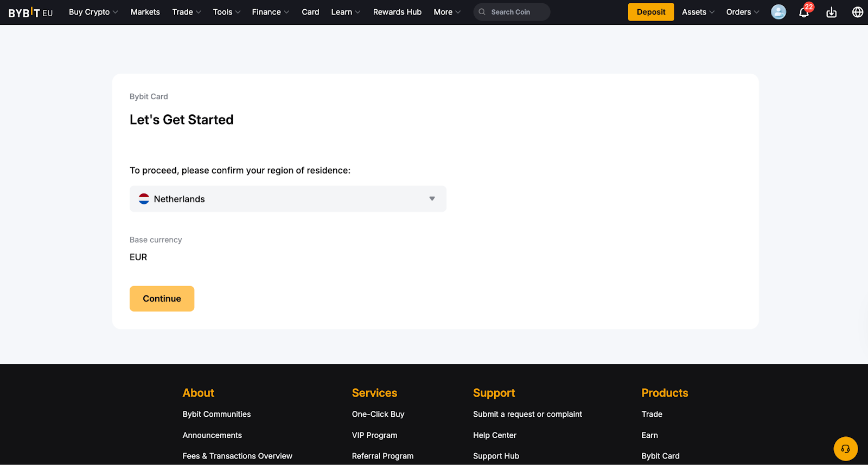Open Help Center footer link

coord(495,435)
